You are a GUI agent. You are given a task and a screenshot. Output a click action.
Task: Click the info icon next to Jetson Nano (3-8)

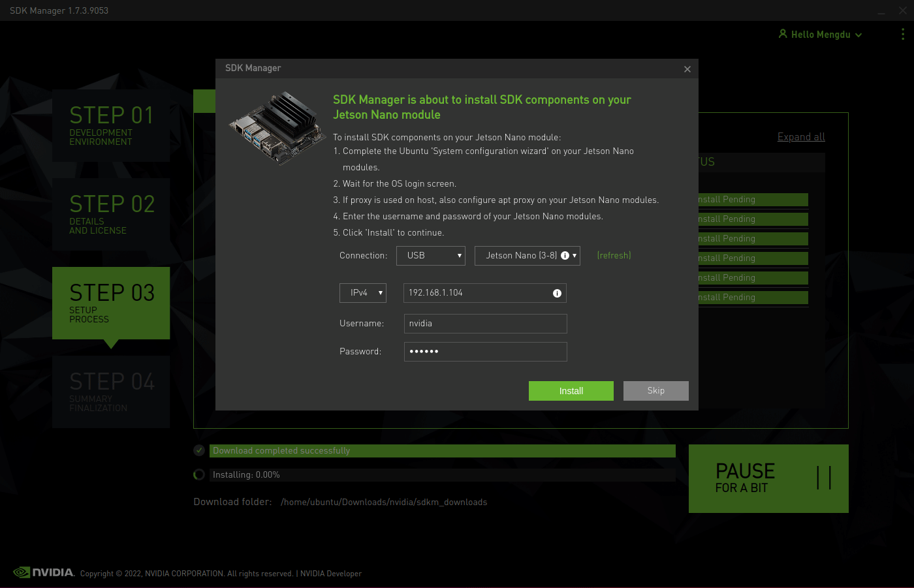(x=565, y=256)
